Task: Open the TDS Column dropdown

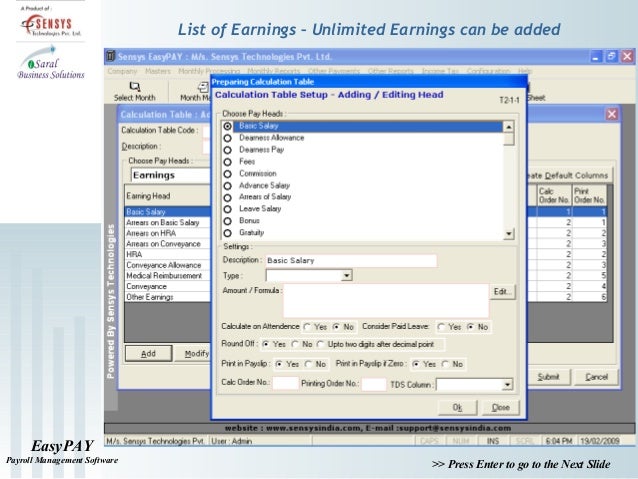Action: [x=507, y=385]
